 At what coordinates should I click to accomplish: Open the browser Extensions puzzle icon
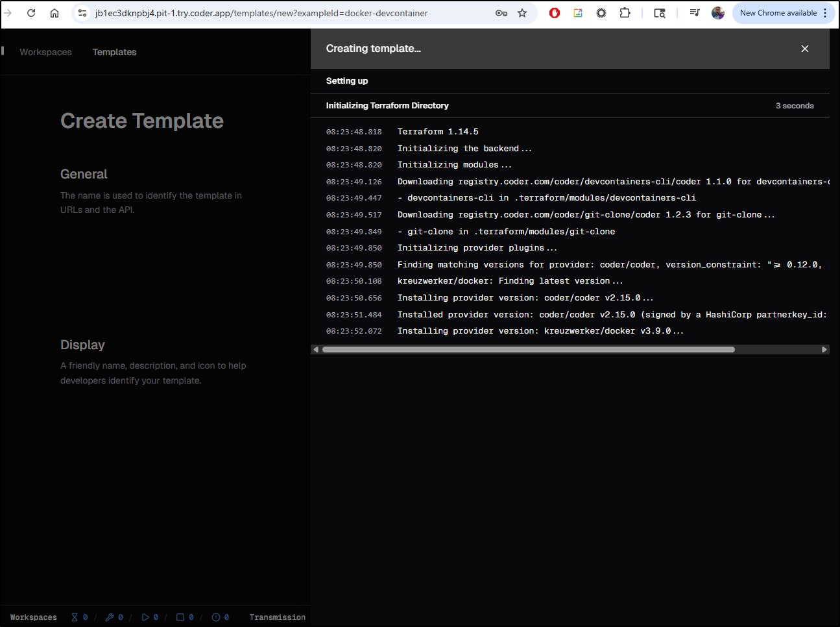point(625,13)
